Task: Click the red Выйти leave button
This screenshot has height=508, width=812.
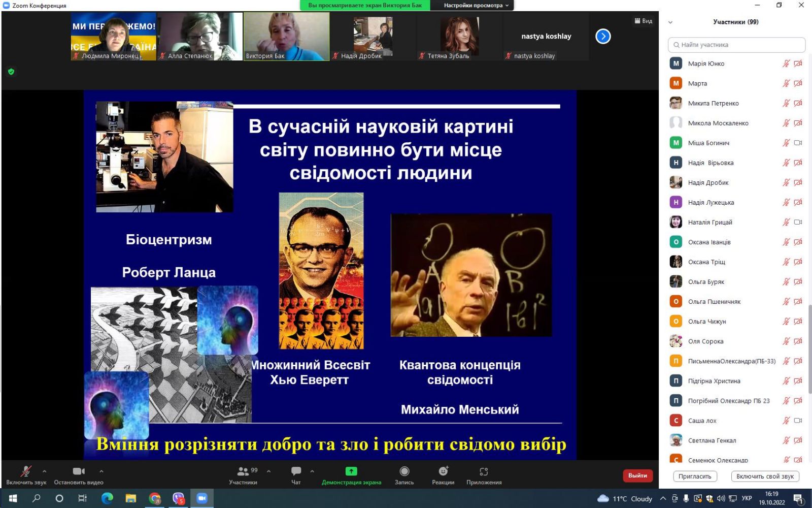Action: tap(637, 475)
